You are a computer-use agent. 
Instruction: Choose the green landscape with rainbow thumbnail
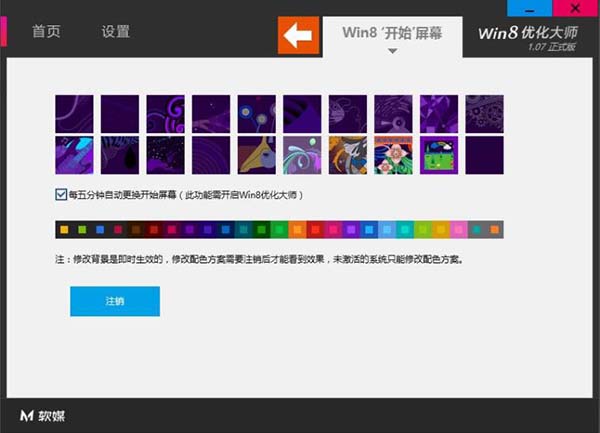click(439, 155)
